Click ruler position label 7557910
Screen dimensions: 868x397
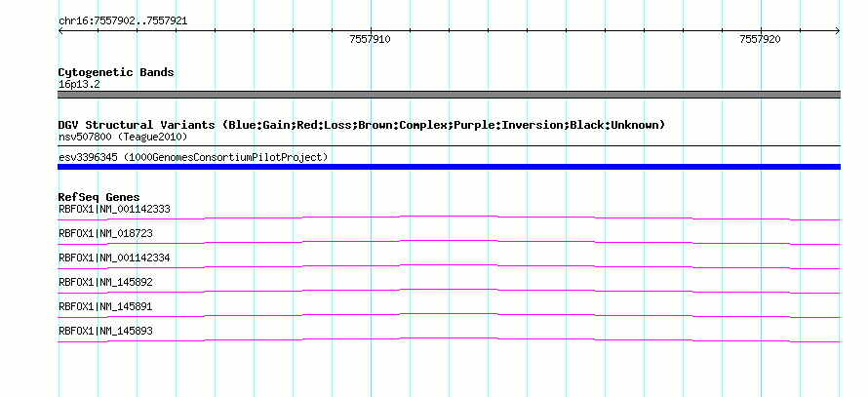tap(370, 39)
